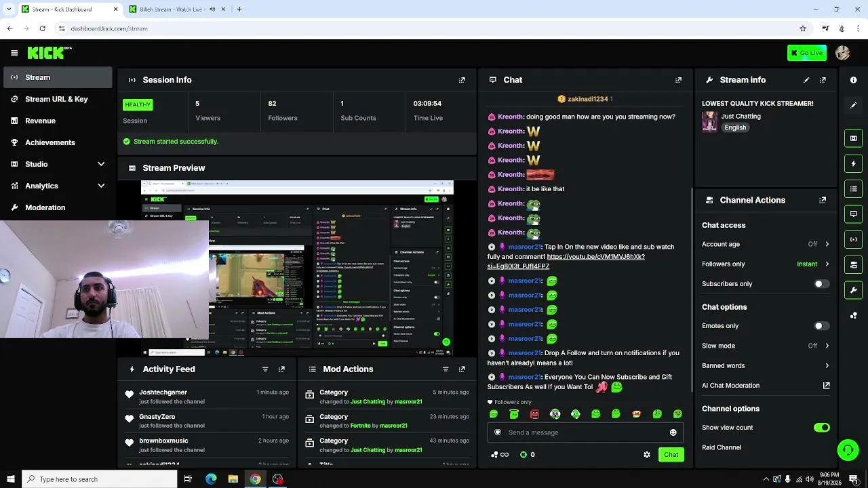Open the hamburger menu beside the Kick logo
868x488 pixels.
(x=14, y=53)
